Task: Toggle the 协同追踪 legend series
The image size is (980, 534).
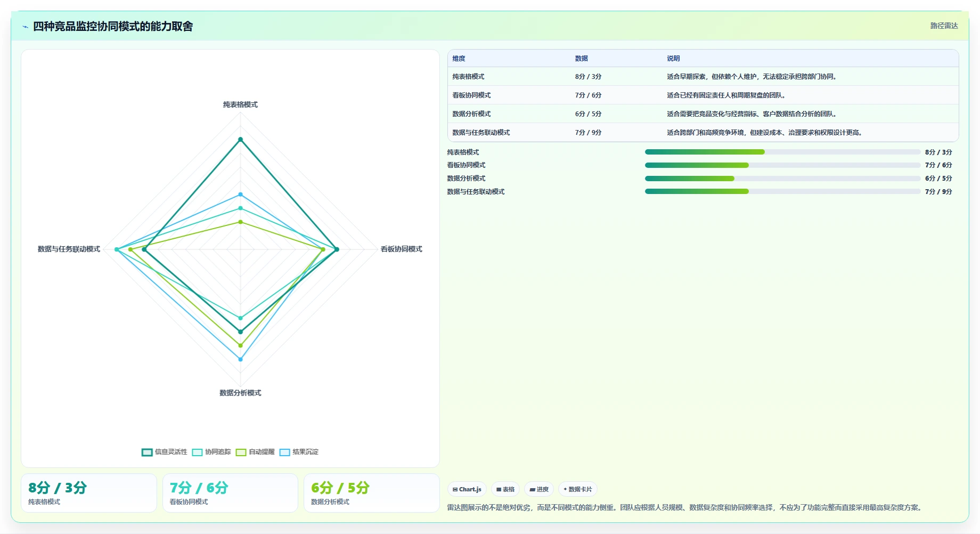Action: (x=211, y=452)
